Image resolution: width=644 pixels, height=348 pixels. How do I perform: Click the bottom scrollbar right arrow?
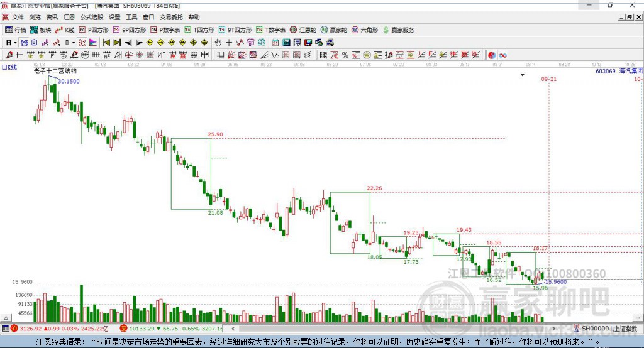553,329
